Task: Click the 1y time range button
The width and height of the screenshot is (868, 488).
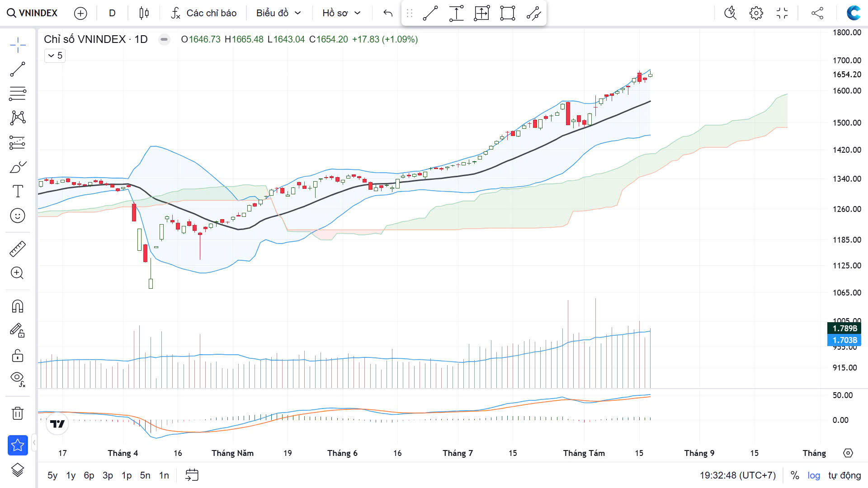Action: coord(71,475)
